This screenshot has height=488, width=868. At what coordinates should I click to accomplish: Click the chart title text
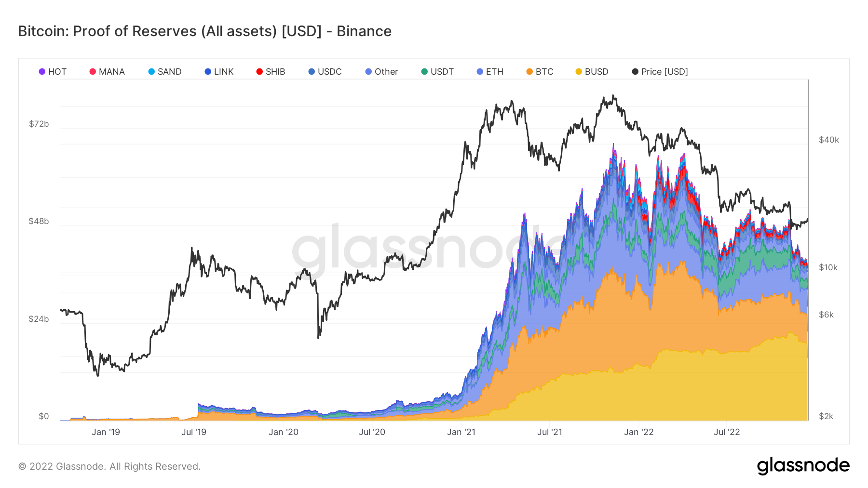tap(204, 31)
